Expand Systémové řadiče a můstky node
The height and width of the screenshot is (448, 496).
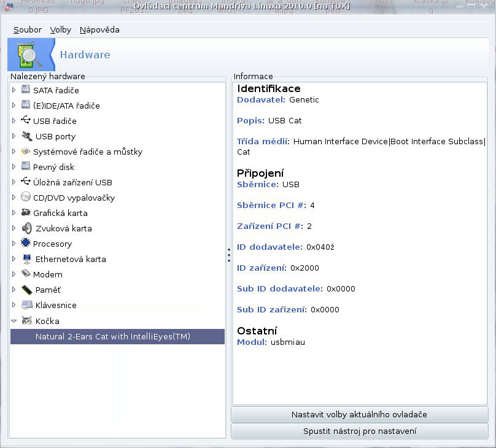pos(14,152)
